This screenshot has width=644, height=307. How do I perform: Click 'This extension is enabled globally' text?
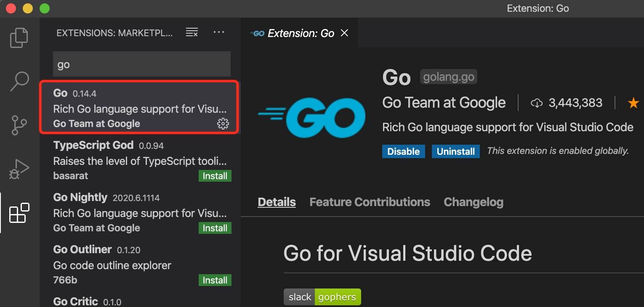[558, 151]
